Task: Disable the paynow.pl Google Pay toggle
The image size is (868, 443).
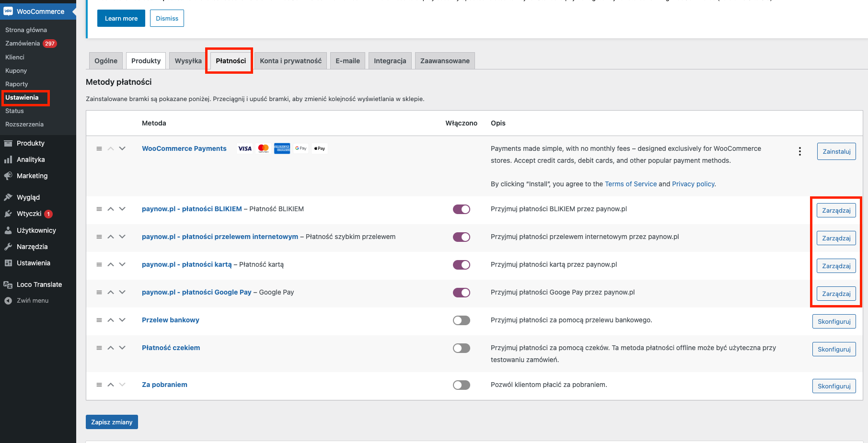Action: click(x=462, y=293)
